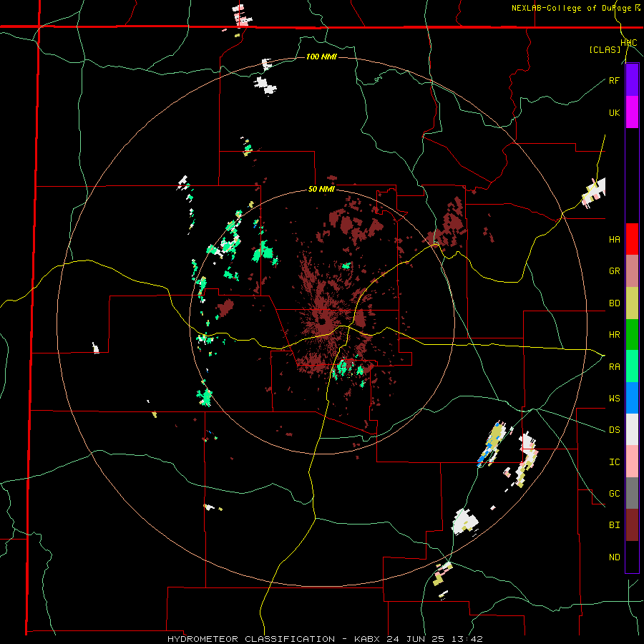Image resolution: width=644 pixels, height=644 pixels.
Task: Click the DS white legend swatch
Action: tap(632, 429)
